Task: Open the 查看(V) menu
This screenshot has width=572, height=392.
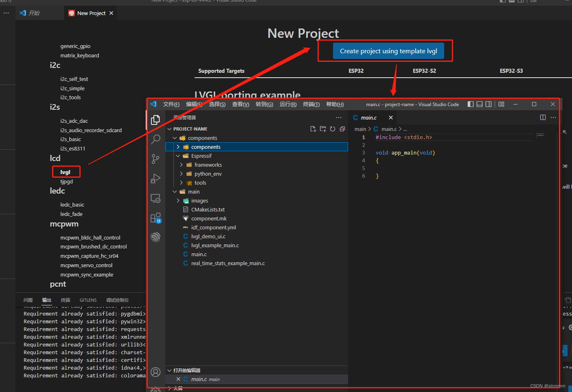Action: [x=240, y=105]
